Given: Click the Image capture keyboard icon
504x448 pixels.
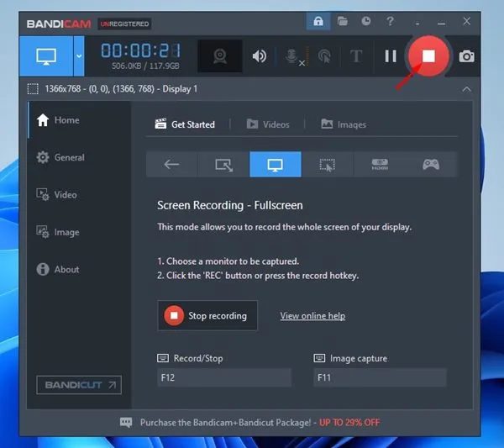Looking at the screenshot, I should [x=319, y=358].
